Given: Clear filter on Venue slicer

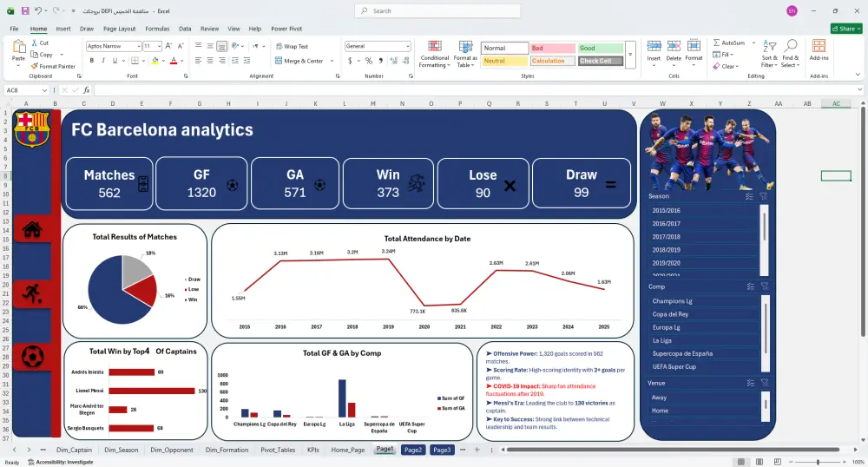Looking at the screenshot, I should 765,383.
